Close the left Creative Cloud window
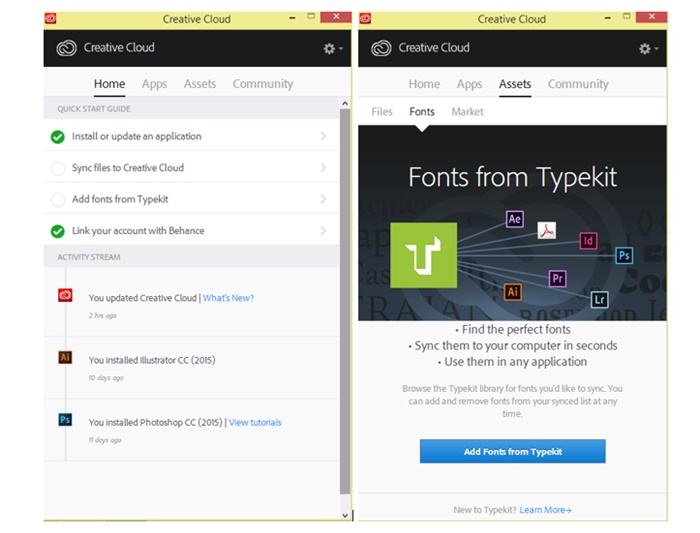700x533 pixels. click(x=336, y=17)
